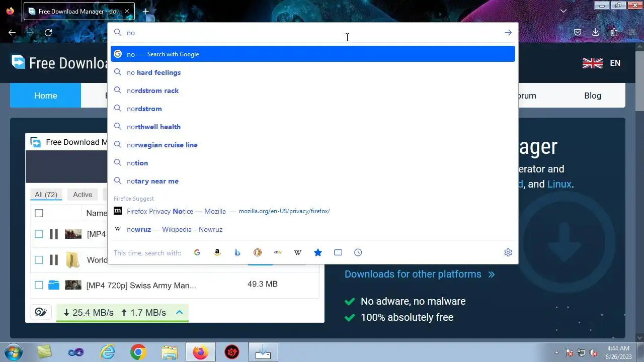The image size is (644, 362).
Task: Open Windows Explorer folder on taskbar
Action: click(x=170, y=352)
